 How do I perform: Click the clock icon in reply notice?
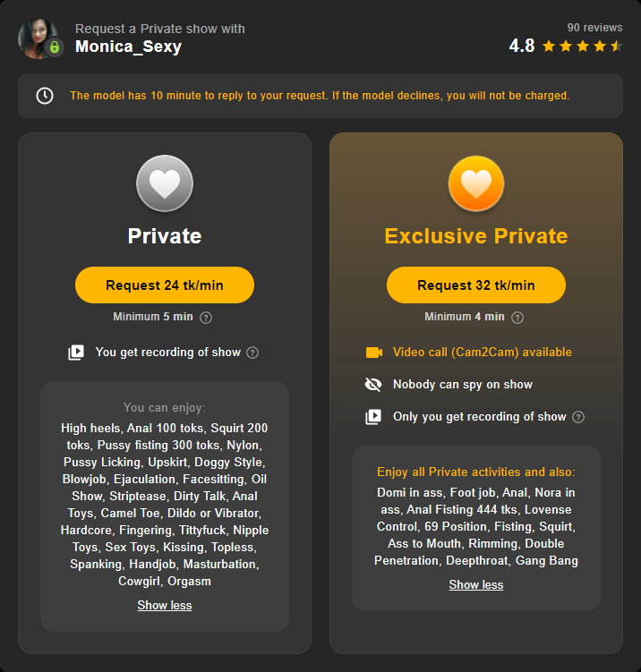click(x=45, y=96)
